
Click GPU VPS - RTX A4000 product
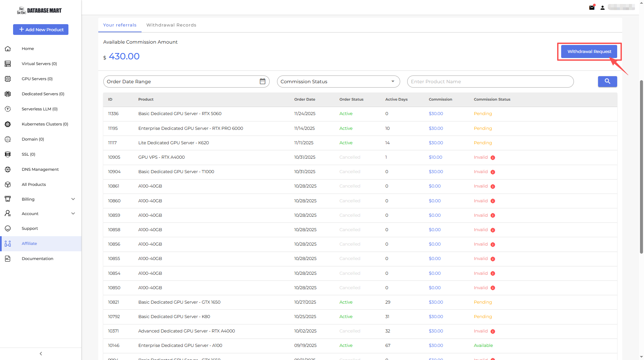pos(161,157)
